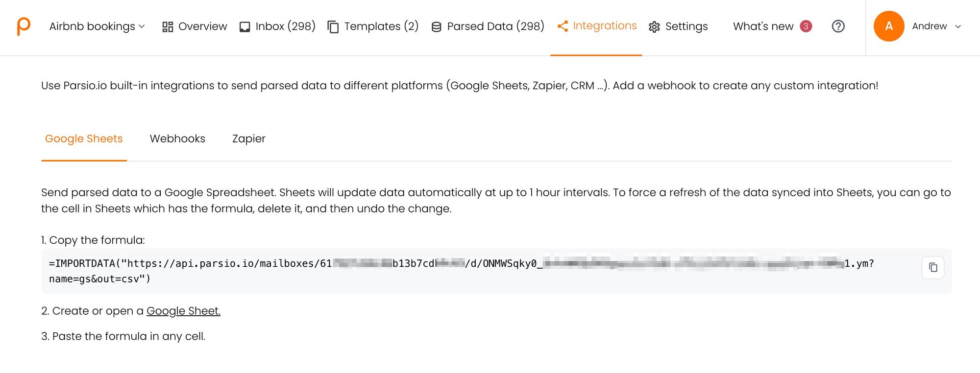
Task: Click the Overview grid icon
Action: point(168,27)
